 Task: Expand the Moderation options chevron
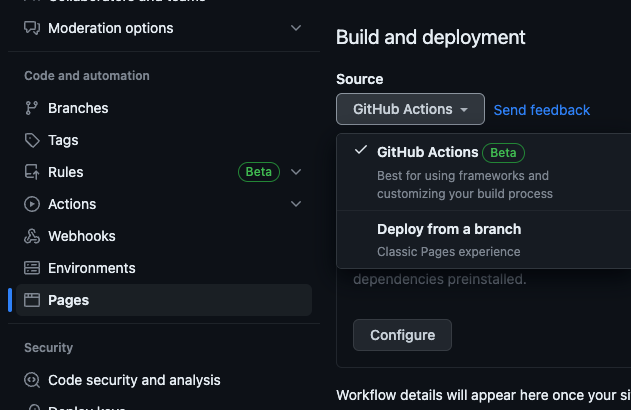click(x=296, y=28)
